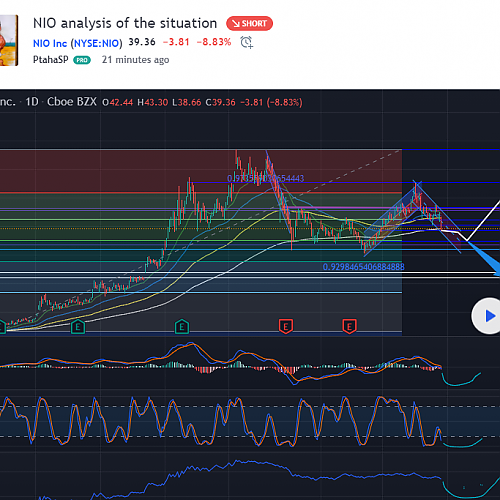This screenshot has width=500, height=500.
Task: Click the −3.81 change value in the header
Action: 176,42
